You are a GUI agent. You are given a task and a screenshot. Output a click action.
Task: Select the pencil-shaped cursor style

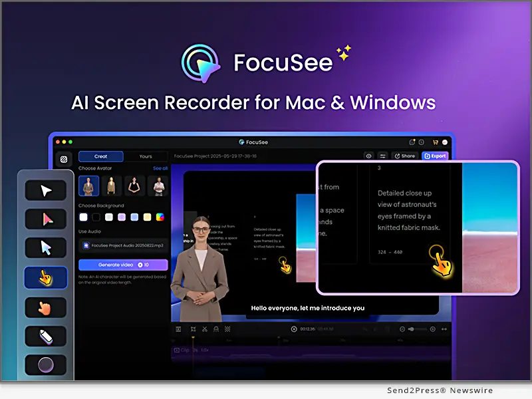(46, 336)
